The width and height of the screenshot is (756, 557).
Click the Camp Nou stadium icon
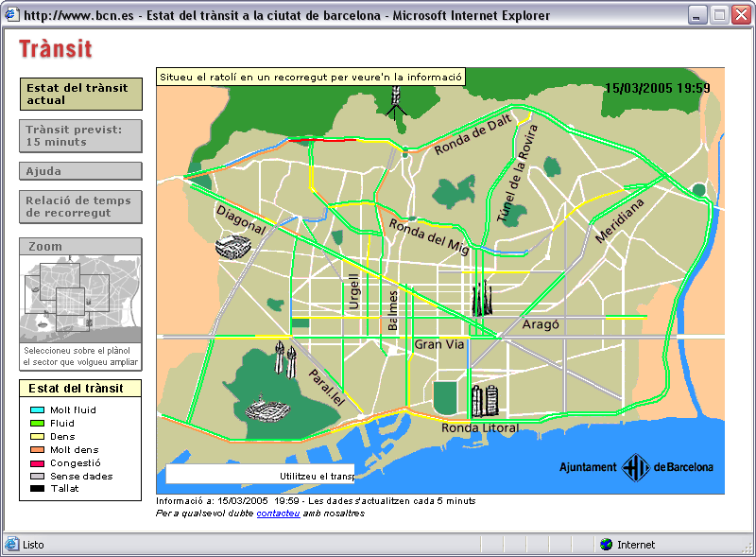pyautogui.click(x=233, y=247)
